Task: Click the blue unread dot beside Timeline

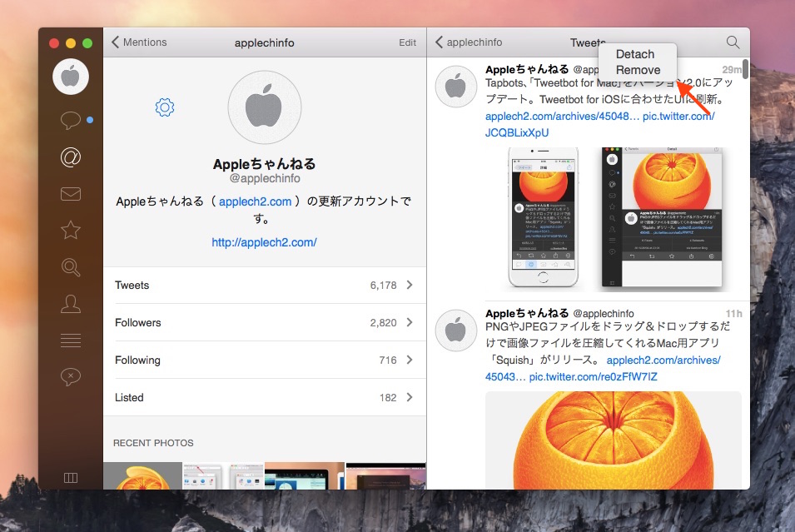Action: coord(90,120)
